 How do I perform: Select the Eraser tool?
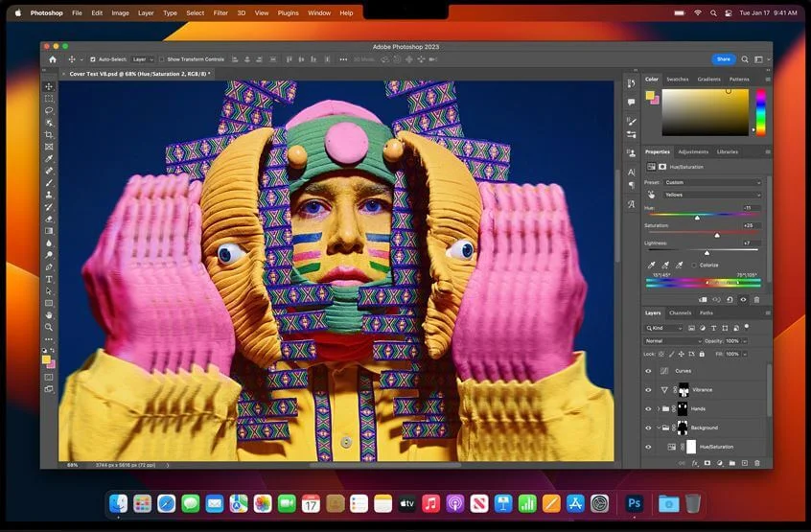pyautogui.click(x=49, y=219)
